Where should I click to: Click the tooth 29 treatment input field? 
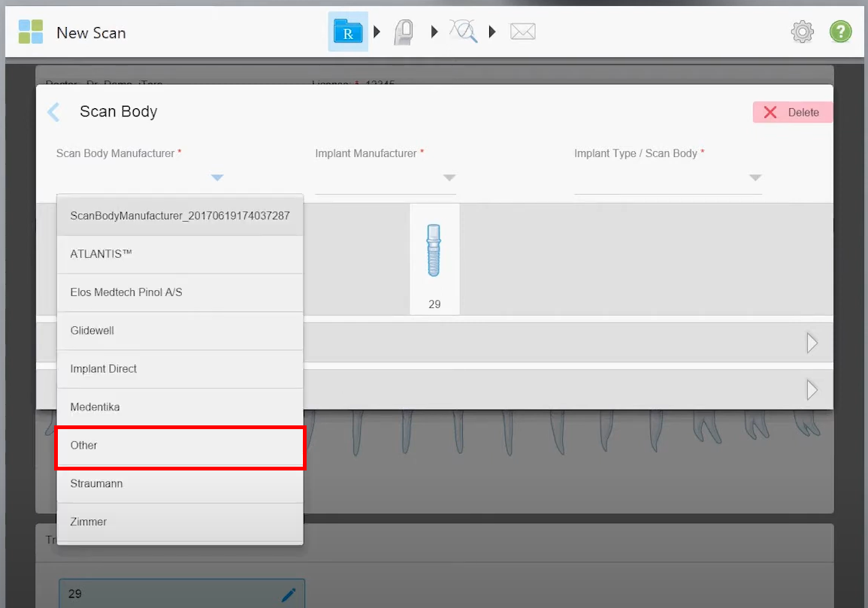150,593
